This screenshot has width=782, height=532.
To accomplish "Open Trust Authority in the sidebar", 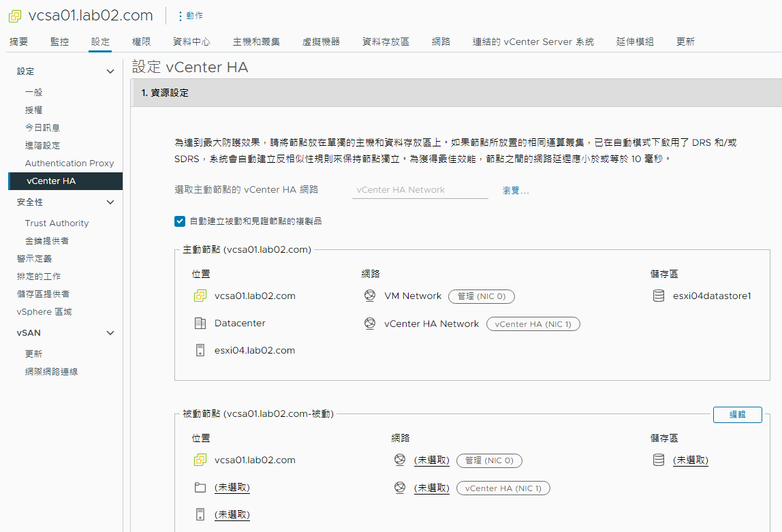I will click(57, 223).
